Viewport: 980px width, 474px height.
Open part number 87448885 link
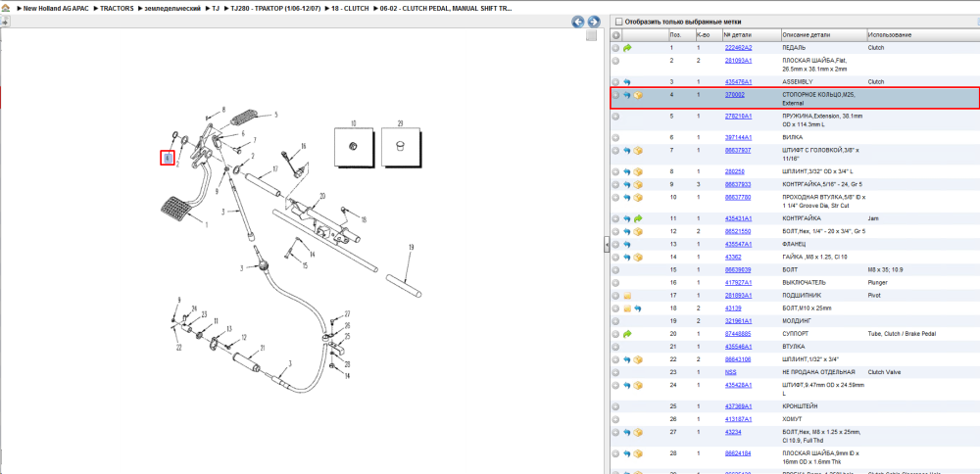(738, 334)
